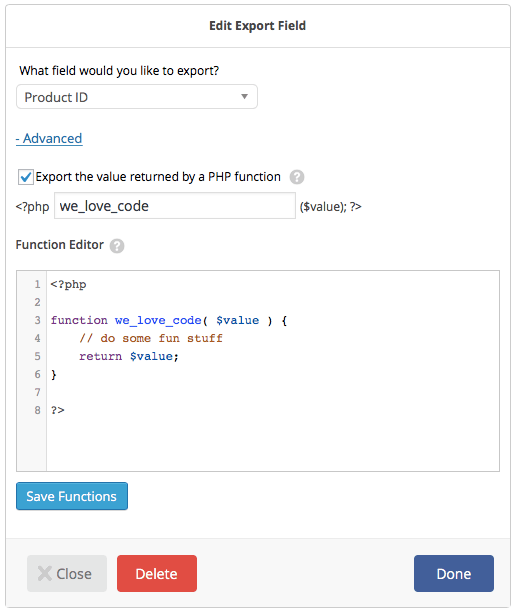Viewport: 516px width, 614px height.
Task: Click the comment line do some fun stuff
Action: pos(151,338)
